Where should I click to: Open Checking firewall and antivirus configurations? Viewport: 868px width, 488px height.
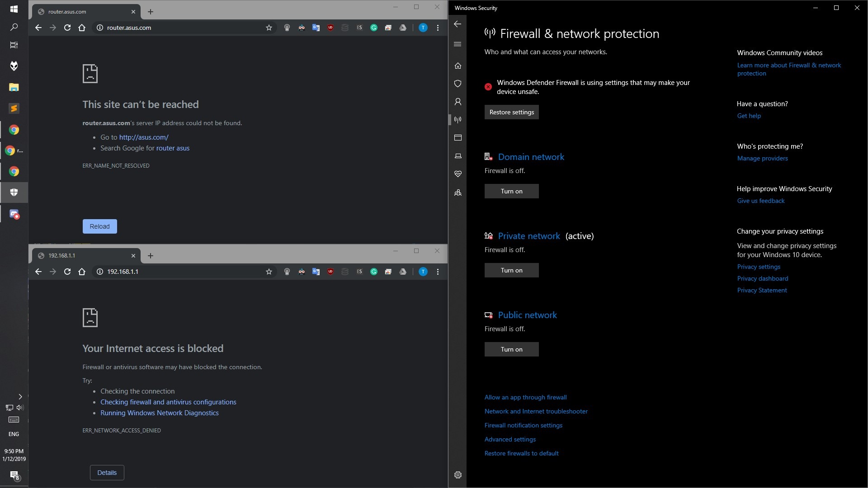168,402
